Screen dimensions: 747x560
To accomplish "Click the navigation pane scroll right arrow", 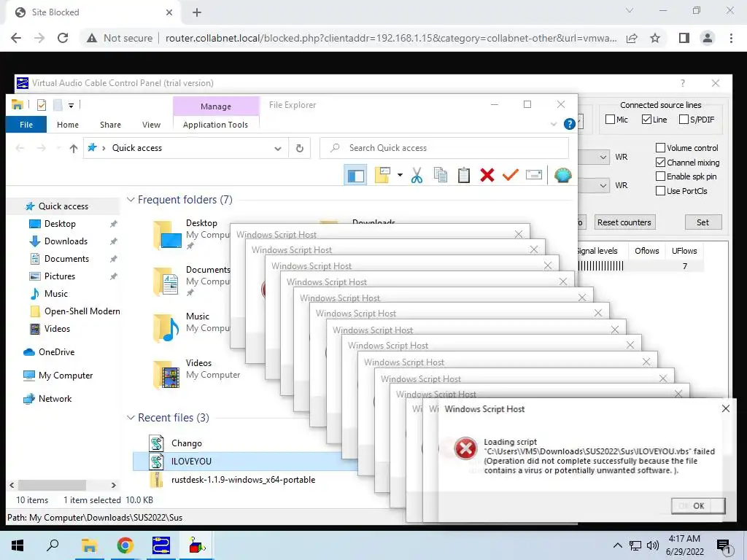I will point(113,485).
